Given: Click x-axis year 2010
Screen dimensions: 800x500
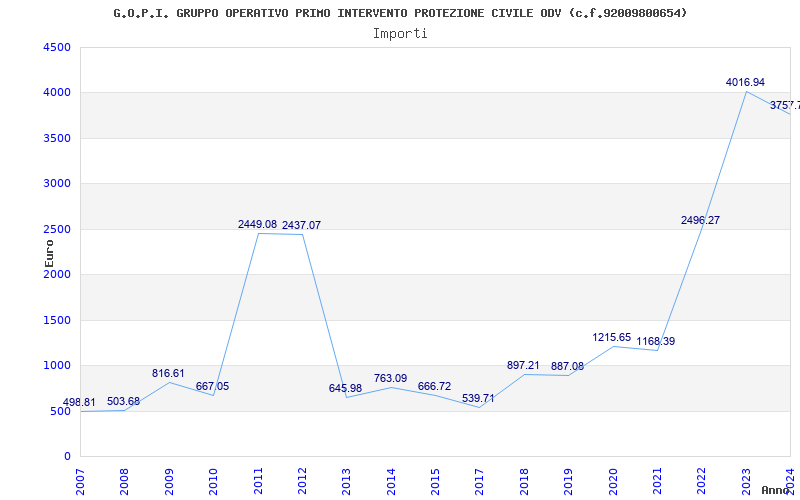Looking at the screenshot, I should [213, 482].
